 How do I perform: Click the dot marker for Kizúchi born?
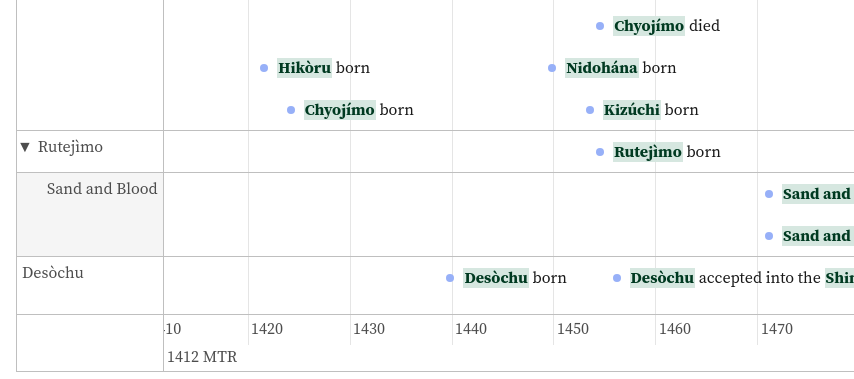pyautogui.click(x=590, y=110)
